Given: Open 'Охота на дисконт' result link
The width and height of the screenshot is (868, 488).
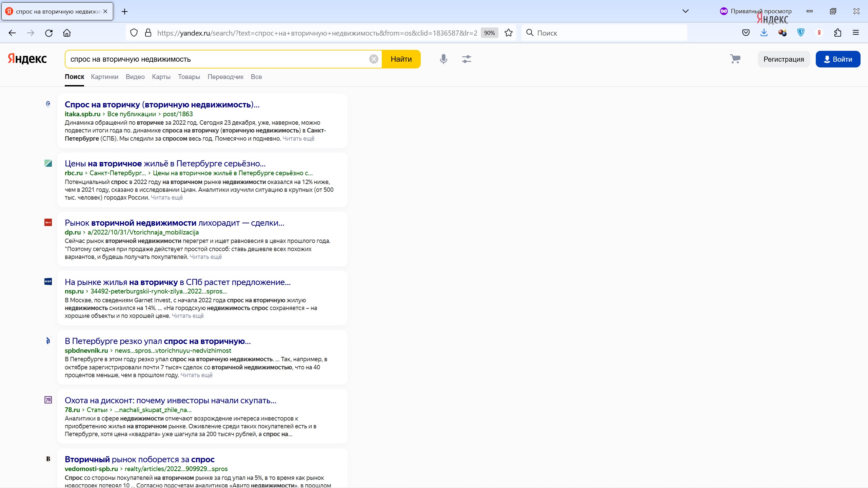Looking at the screenshot, I should 171,401.
